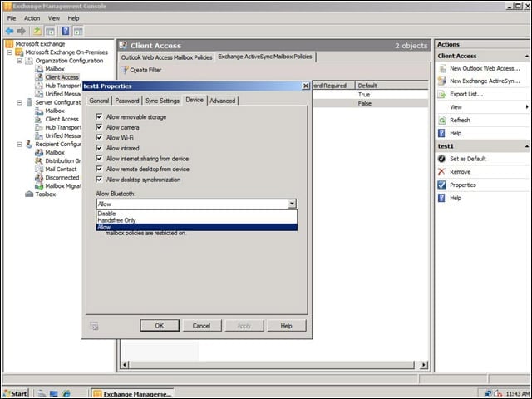The image size is (532, 399).
Task: Click the Up one level toolbar icon
Action: coord(37,32)
